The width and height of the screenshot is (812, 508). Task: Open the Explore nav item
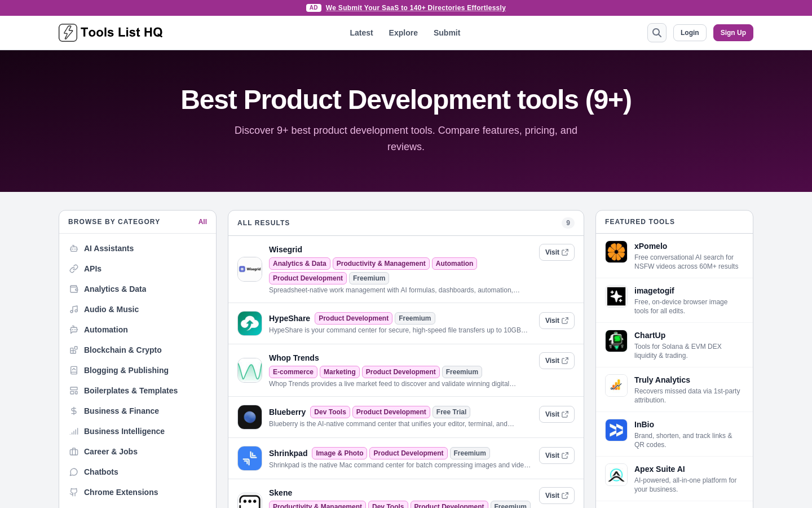tap(403, 33)
